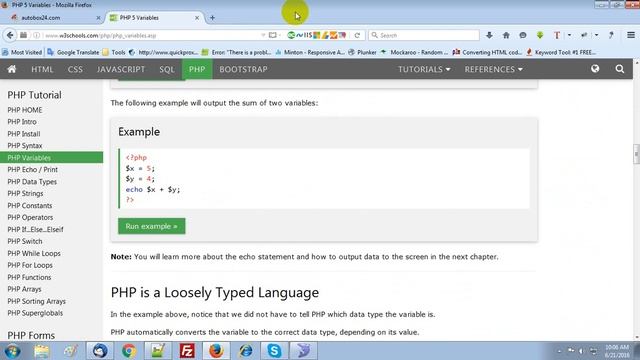
Task: Open Internet Explorer from taskbar
Action: (x=245, y=351)
